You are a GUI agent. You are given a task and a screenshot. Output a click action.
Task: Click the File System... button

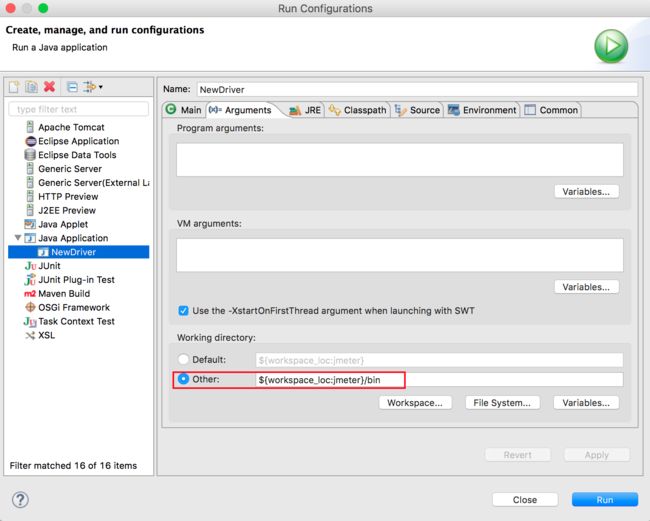(x=502, y=403)
